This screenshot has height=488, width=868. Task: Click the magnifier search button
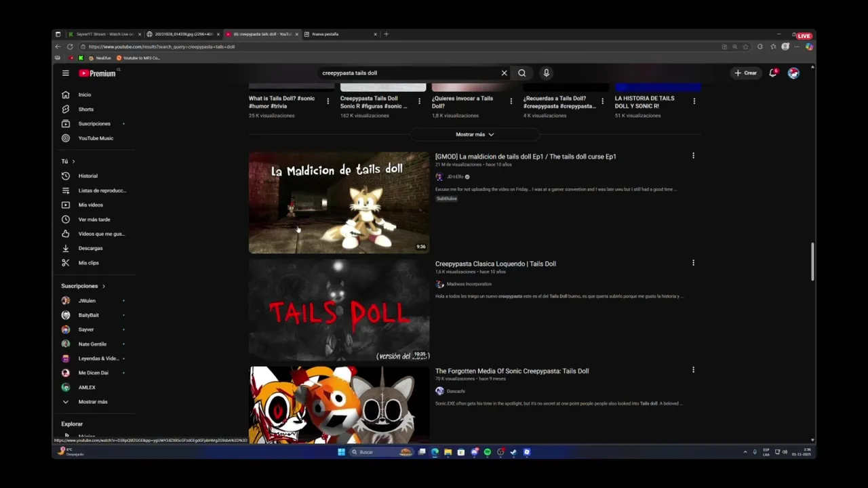point(521,73)
